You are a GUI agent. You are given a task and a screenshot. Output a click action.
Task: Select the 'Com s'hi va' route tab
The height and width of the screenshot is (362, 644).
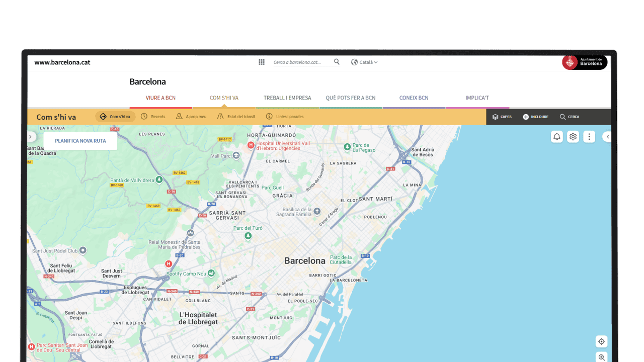coord(115,117)
